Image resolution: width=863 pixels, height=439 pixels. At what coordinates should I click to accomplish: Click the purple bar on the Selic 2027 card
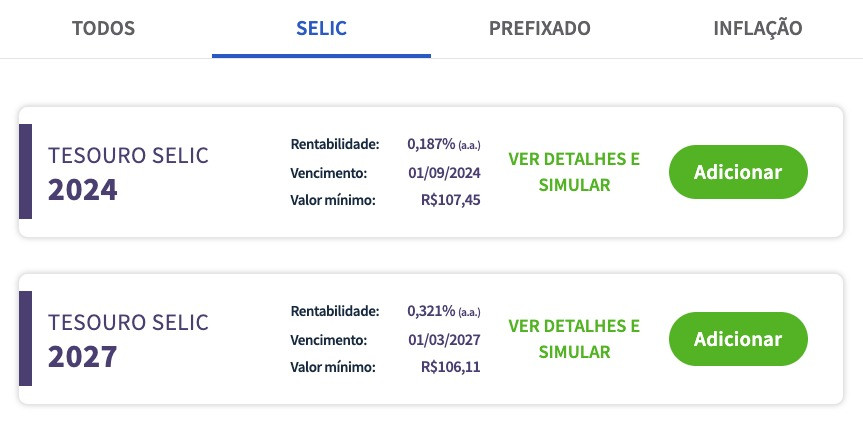pyautogui.click(x=25, y=338)
